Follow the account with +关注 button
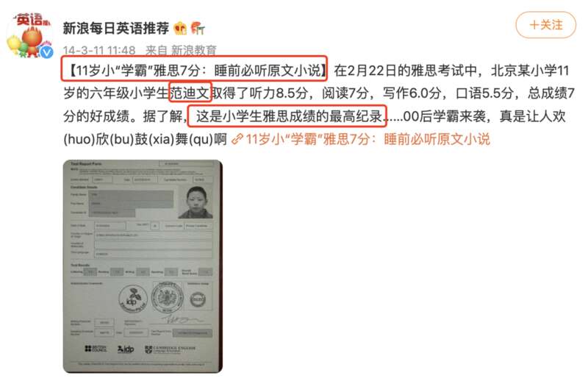 (545, 25)
